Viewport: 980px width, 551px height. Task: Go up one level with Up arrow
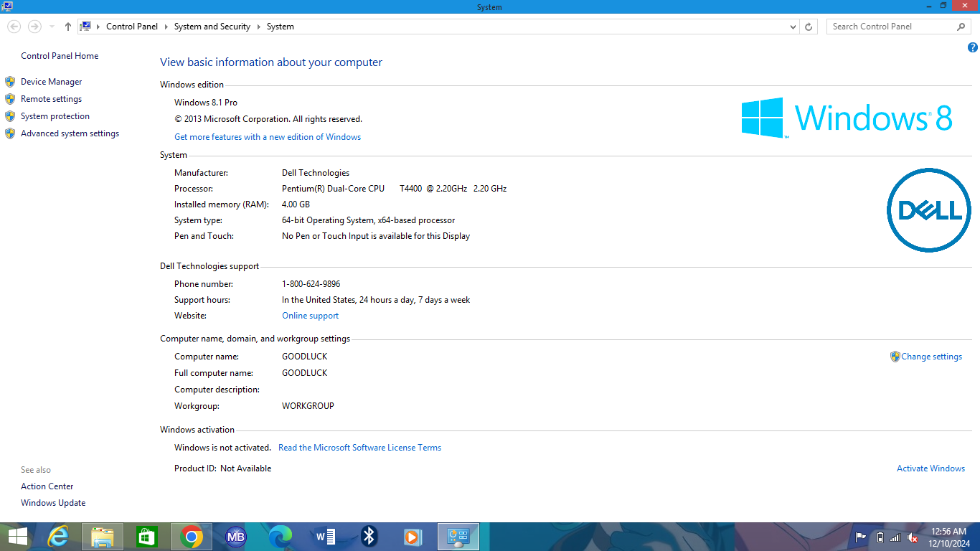(67, 27)
